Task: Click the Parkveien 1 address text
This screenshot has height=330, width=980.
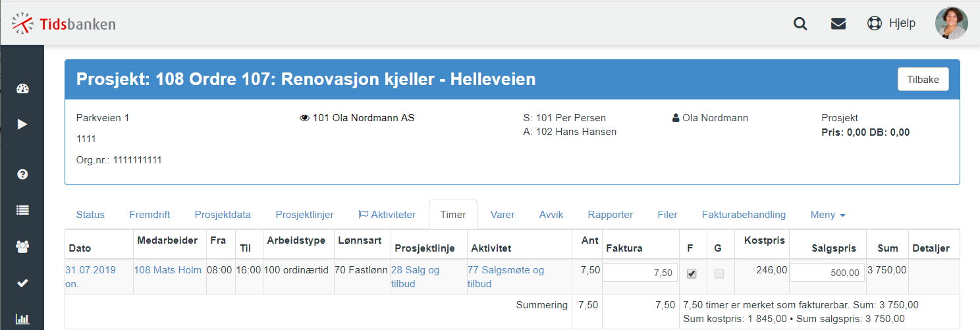Action: (x=103, y=119)
